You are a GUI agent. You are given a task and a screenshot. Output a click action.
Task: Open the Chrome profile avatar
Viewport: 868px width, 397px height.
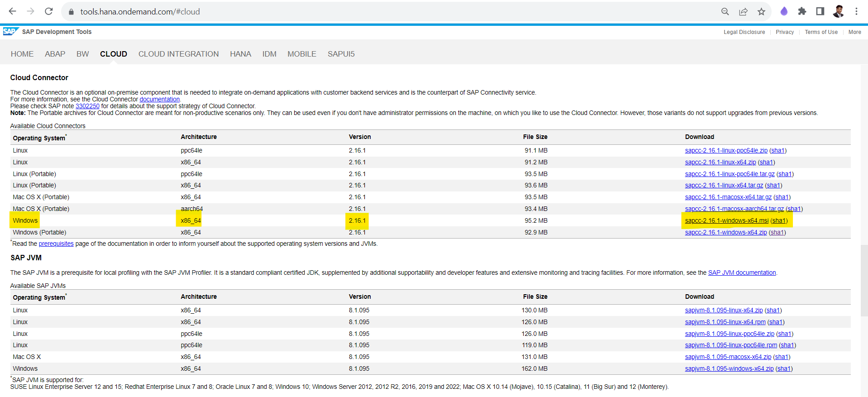click(x=838, y=11)
